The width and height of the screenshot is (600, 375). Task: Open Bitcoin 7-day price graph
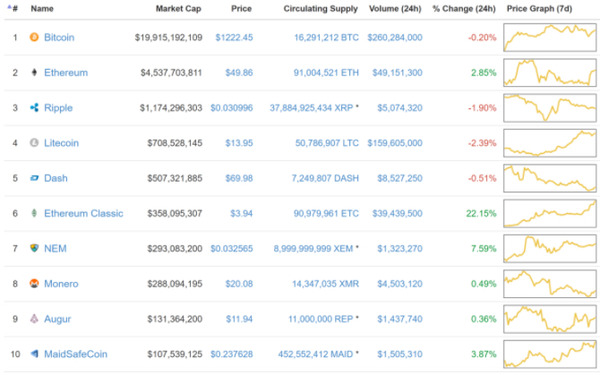550,37
